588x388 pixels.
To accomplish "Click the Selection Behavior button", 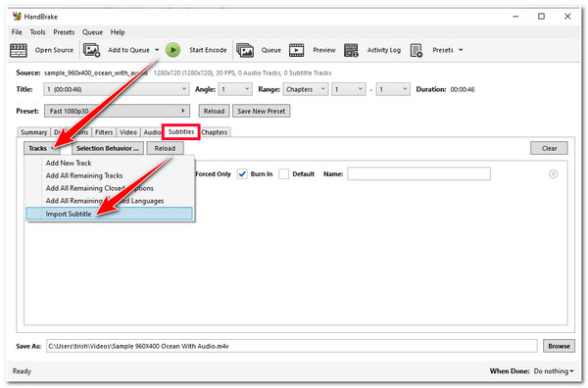I will click(x=108, y=149).
